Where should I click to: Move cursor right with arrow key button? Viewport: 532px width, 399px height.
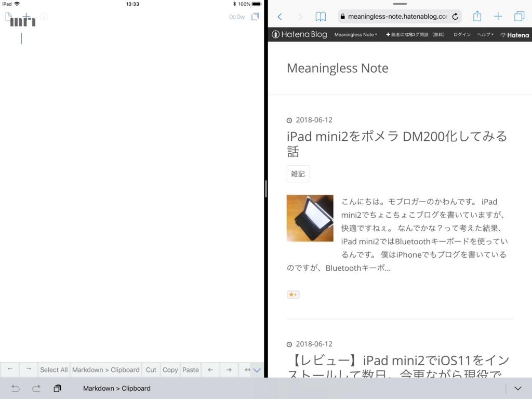click(229, 370)
